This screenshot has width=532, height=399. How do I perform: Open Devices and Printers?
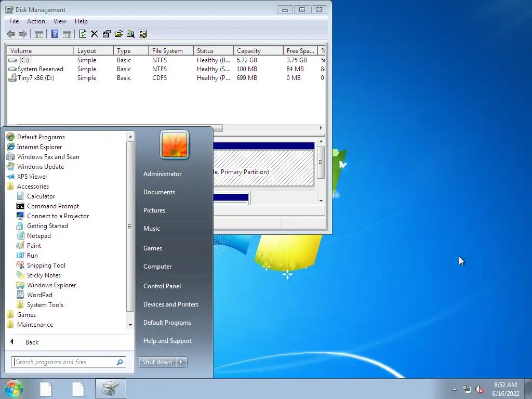pos(170,304)
